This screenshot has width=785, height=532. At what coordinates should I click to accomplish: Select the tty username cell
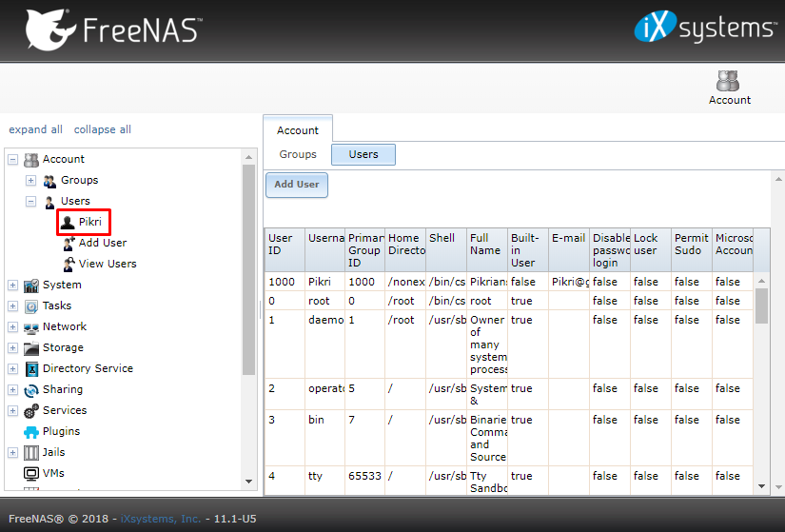coord(324,482)
